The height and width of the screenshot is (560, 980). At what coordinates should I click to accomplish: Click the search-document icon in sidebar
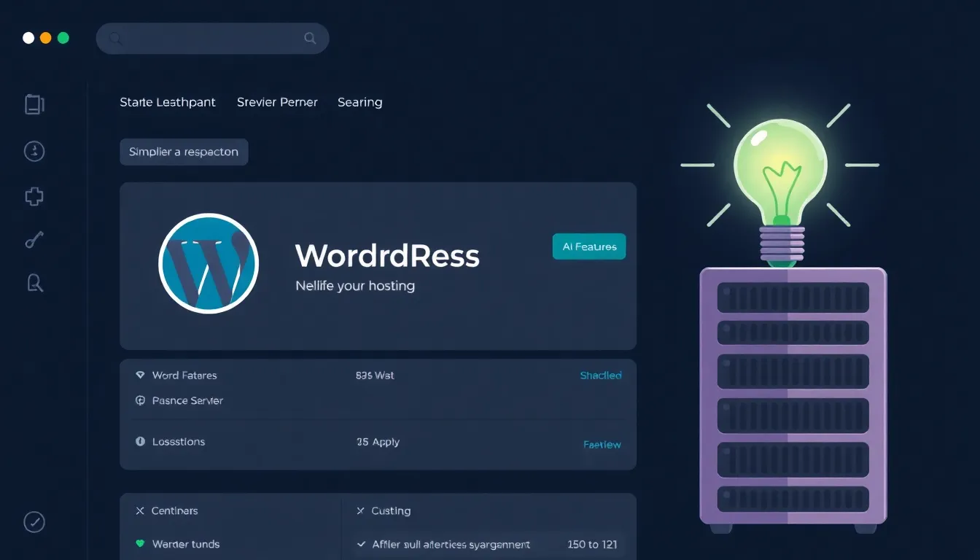click(34, 283)
